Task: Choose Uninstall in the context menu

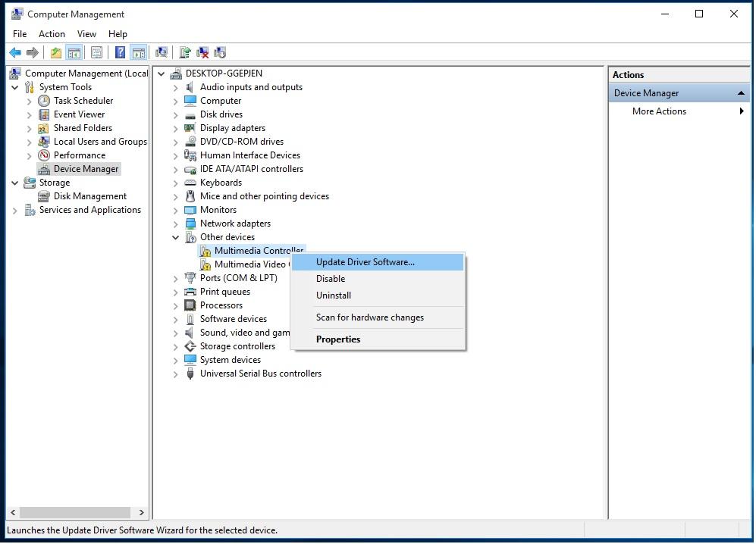Action: pyautogui.click(x=378, y=295)
